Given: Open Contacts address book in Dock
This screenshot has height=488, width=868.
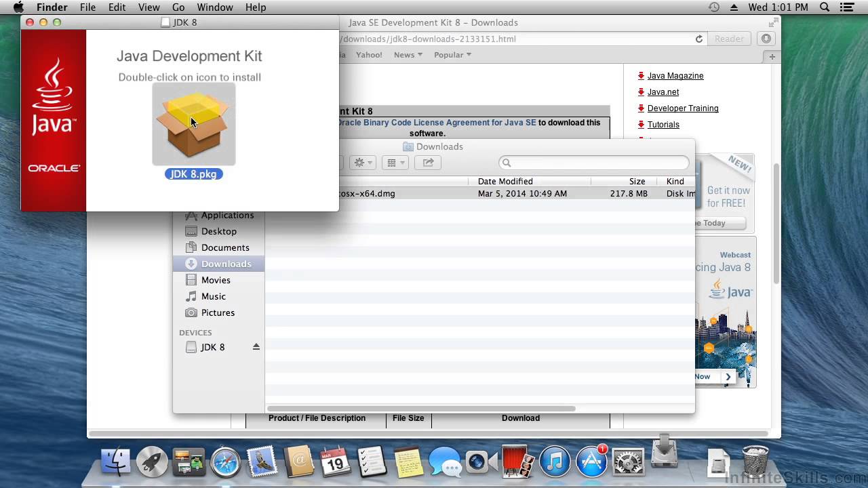Looking at the screenshot, I should (x=298, y=462).
